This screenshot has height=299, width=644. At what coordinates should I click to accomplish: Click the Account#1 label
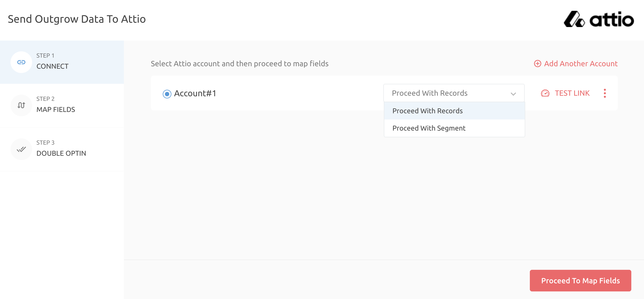[195, 94]
